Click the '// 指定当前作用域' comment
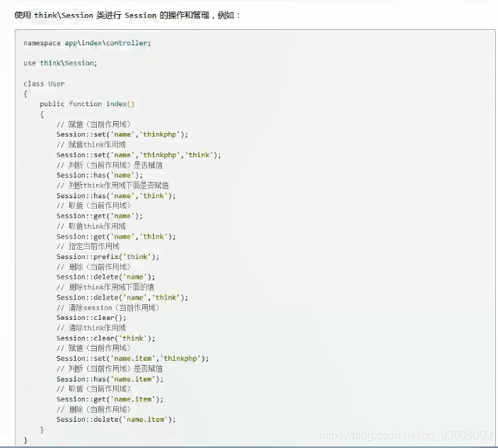The width and height of the screenshot is (498, 448). 88,246
